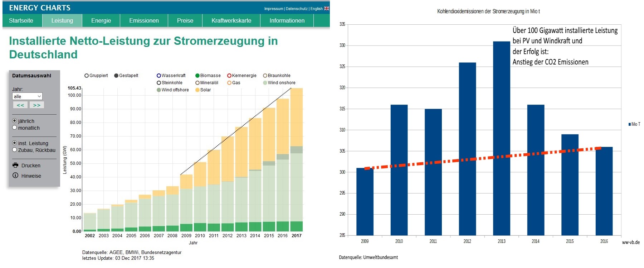
Task: Advance to next year with >> button
Action: point(37,105)
